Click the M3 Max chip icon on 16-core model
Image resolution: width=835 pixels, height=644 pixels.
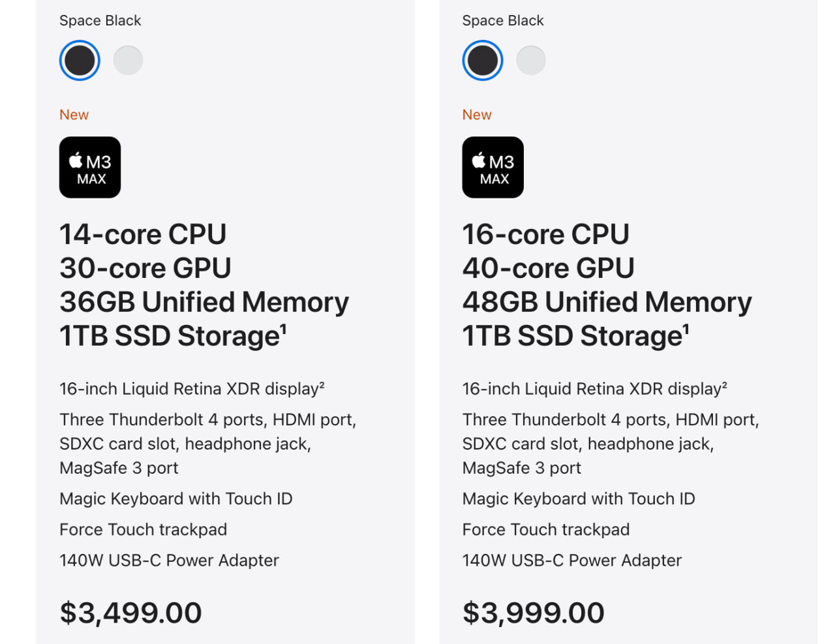point(493,167)
